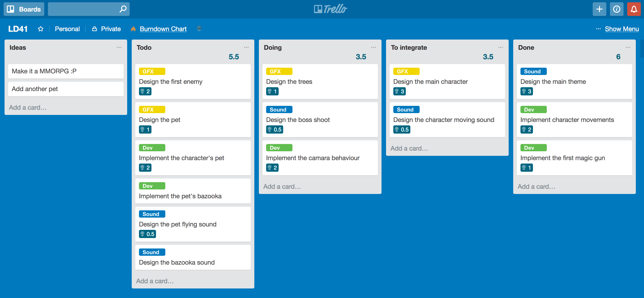Click Add a card button in Doing list

(282, 186)
